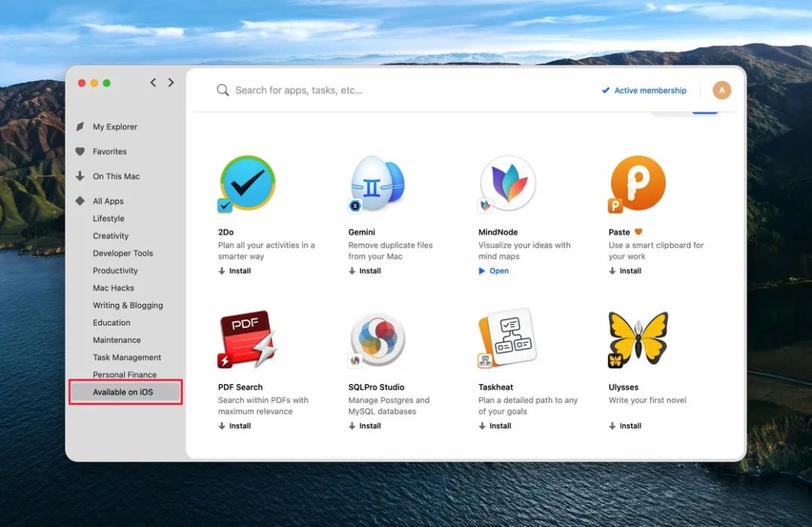Install the Paste app

(625, 271)
